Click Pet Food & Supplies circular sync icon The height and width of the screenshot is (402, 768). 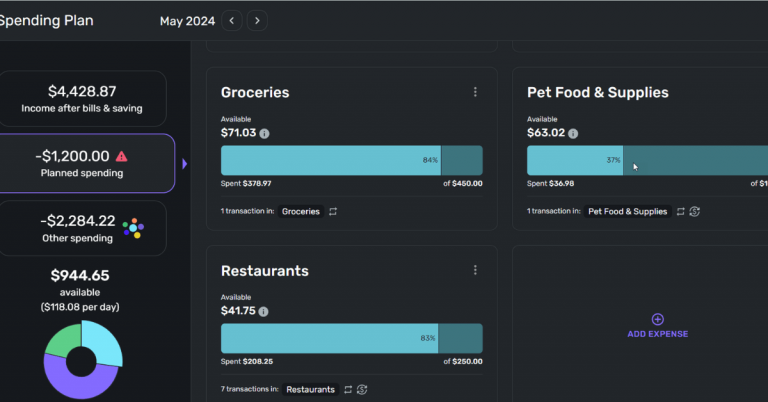point(694,212)
